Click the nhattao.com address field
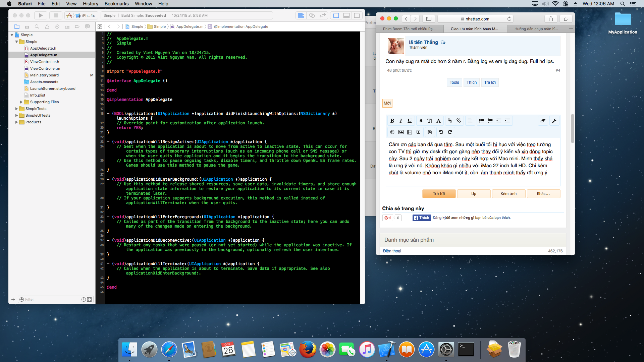 [477, 19]
